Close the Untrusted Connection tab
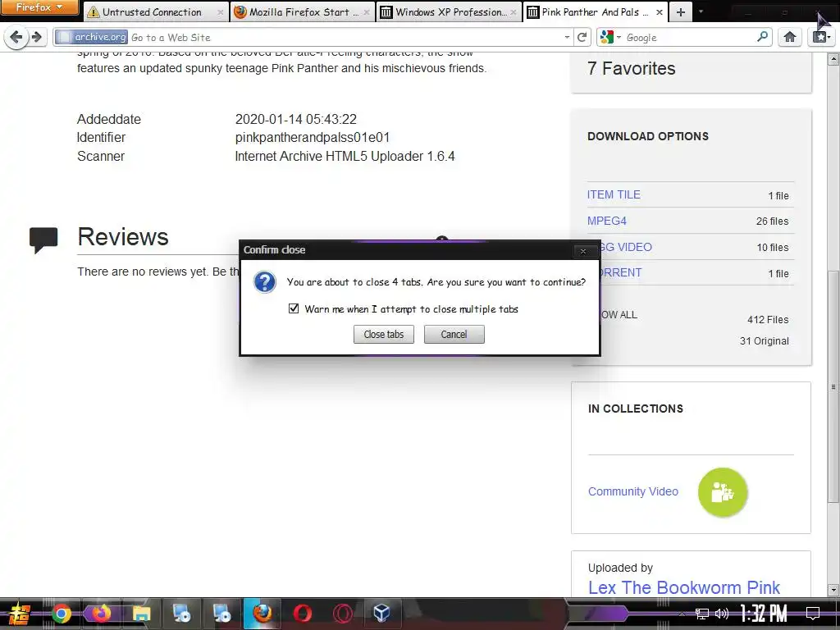Image resolution: width=840 pixels, height=630 pixels. point(220,11)
